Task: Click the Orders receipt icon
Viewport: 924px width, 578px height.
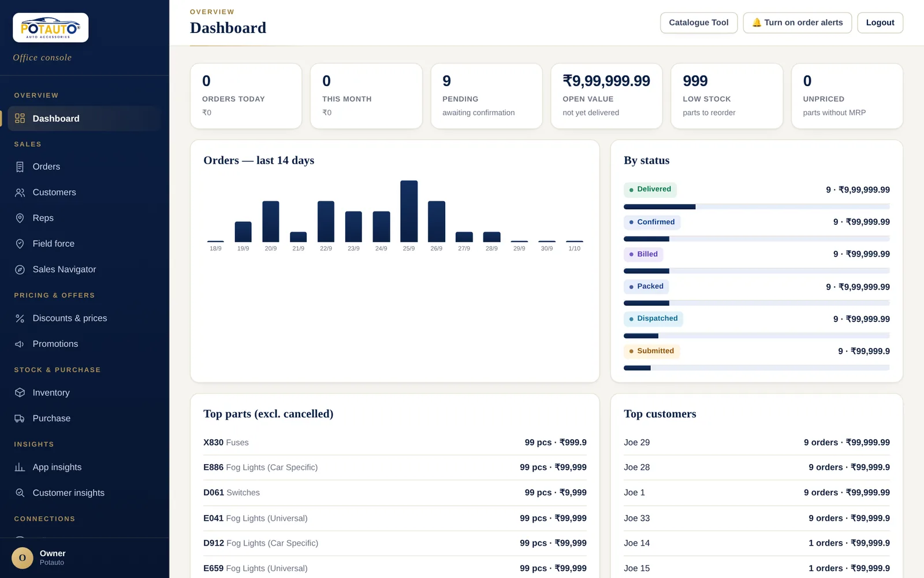Action: [20, 167]
